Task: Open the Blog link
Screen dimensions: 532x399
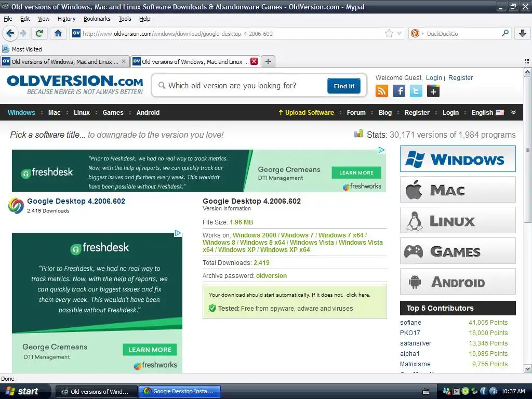Action: pyautogui.click(x=385, y=112)
